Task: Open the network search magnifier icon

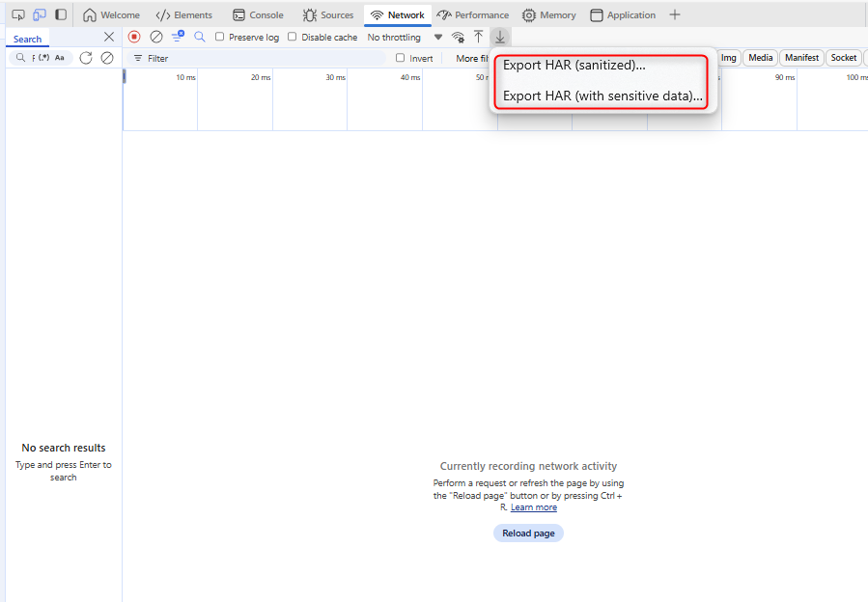Action: point(199,37)
